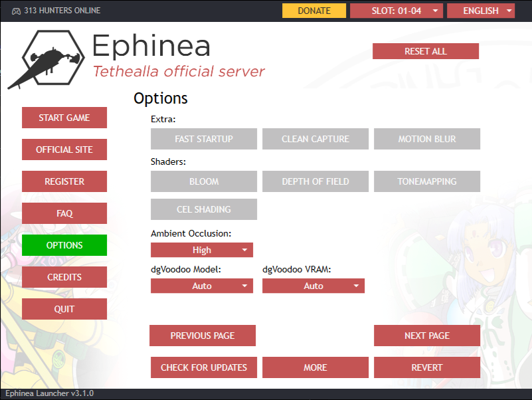Go to Register in the sidebar
The width and height of the screenshot is (532, 400).
click(64, 181)
